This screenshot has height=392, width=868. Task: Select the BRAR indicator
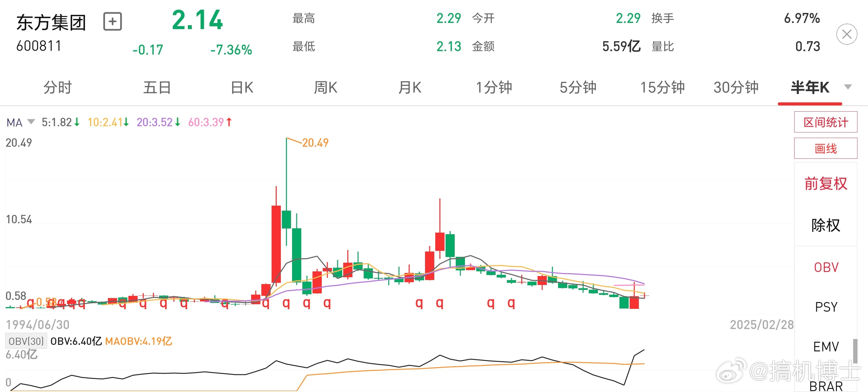(x=826, y=386)
